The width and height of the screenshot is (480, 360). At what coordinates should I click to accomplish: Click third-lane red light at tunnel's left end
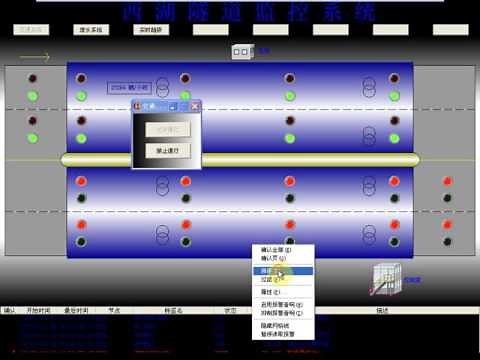(81, 181)
